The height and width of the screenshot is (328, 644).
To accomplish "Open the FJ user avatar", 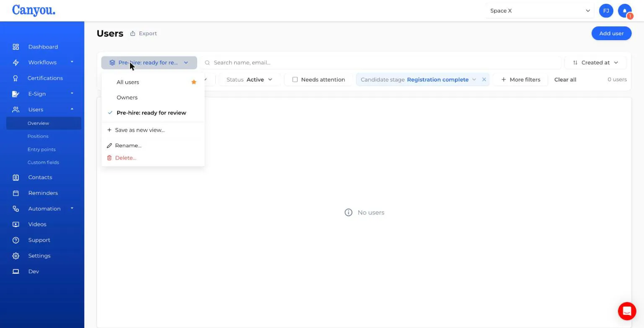I will tap(606, 11).
